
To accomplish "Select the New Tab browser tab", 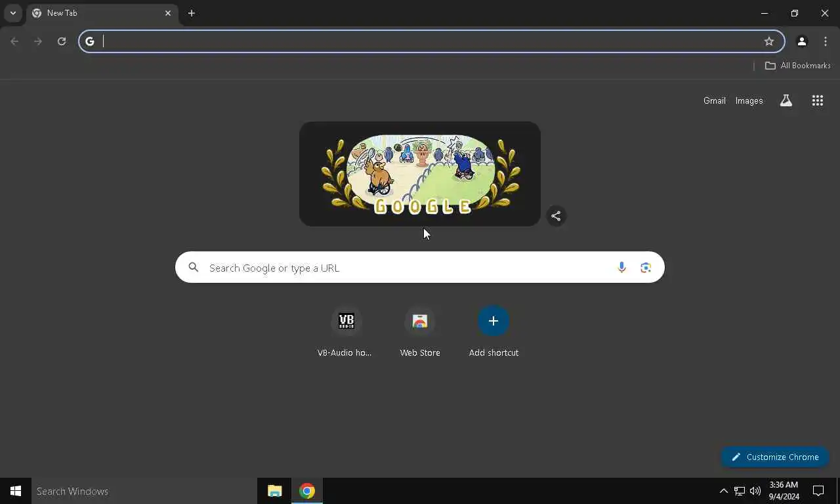I will point(102,13).
